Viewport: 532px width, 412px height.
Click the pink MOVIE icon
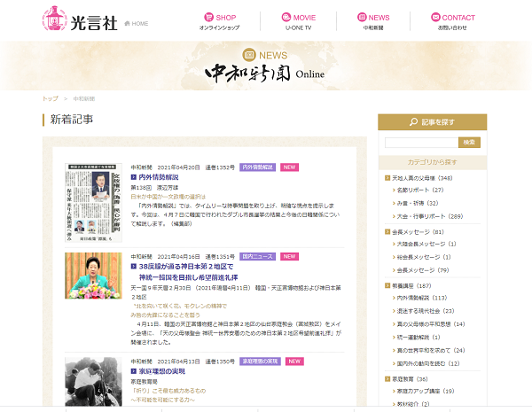(286, 17)
